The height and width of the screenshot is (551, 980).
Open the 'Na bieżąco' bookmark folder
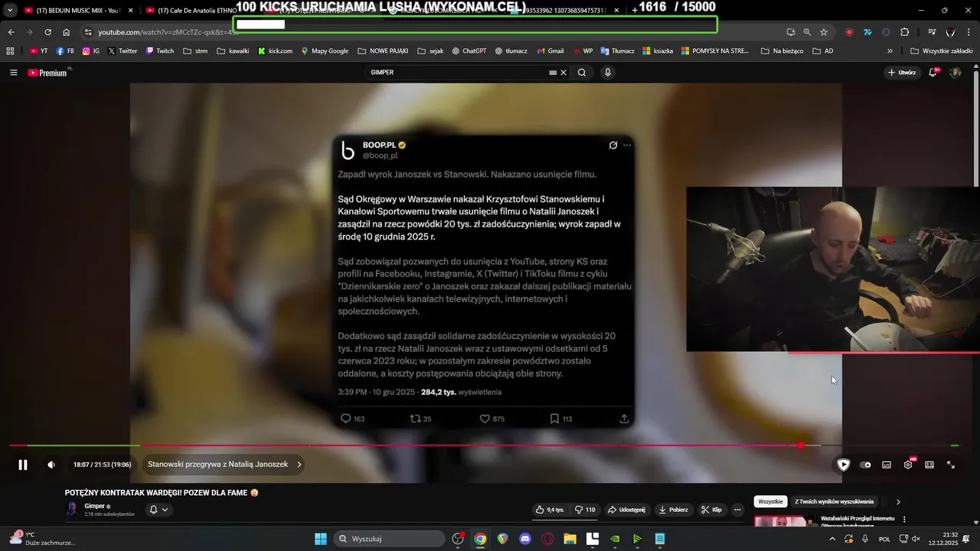point(782,51)
